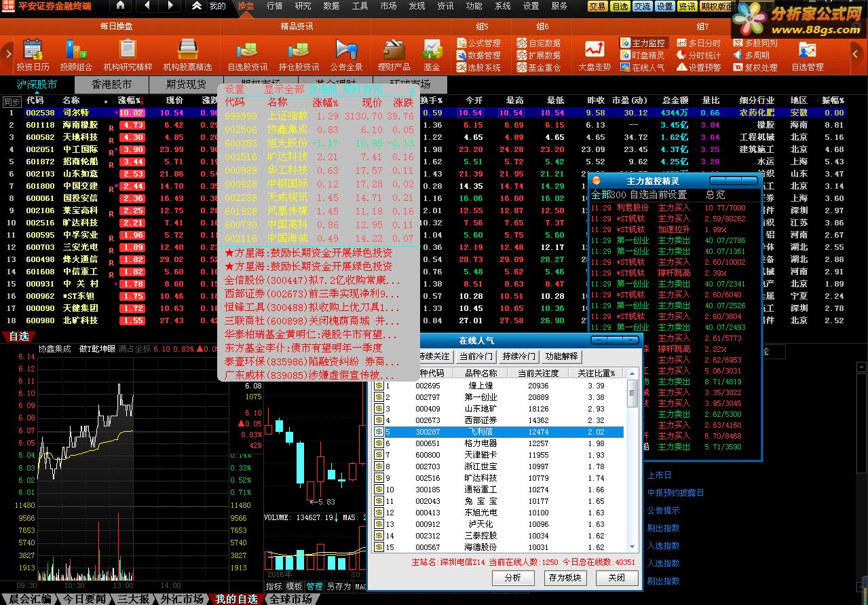868x605 pixels.
Task: Open 公式管理 in the toolbar
Action: click(x=479, y=43)
